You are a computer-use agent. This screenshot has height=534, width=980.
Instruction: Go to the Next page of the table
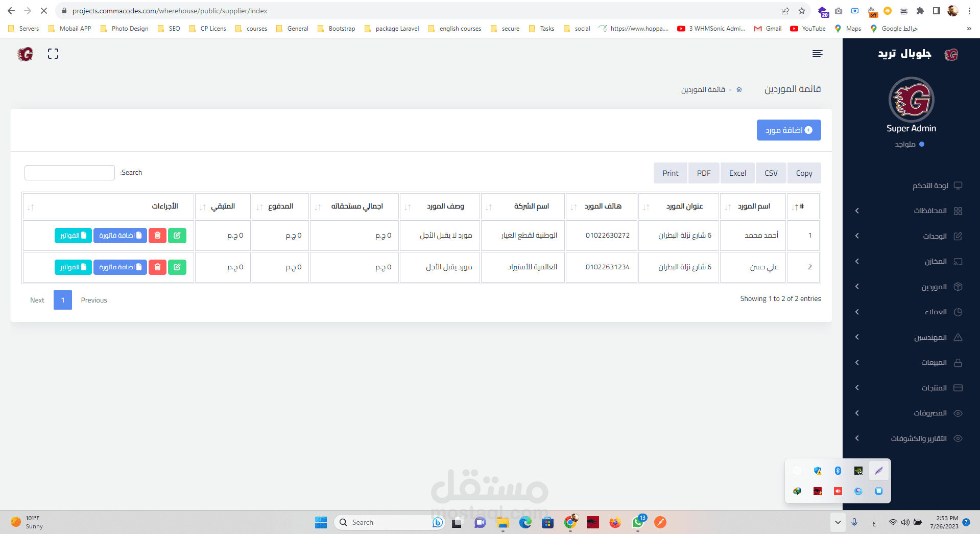point(37,300)
